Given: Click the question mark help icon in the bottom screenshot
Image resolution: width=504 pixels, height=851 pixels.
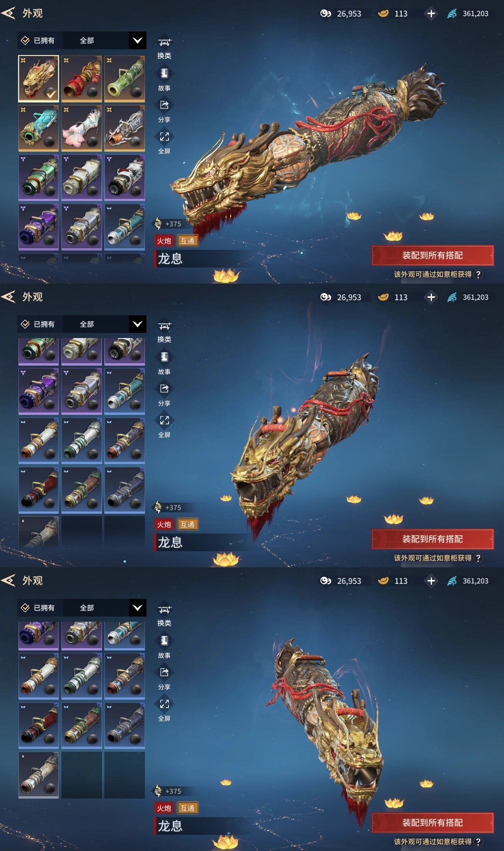Looking at the screenshot, I should pos(478,842).
